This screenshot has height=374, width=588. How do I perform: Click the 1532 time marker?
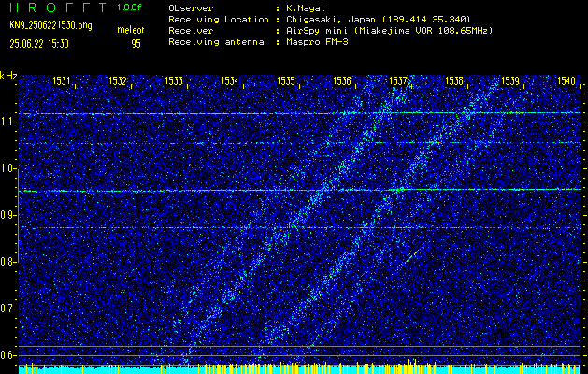point(118,80)
